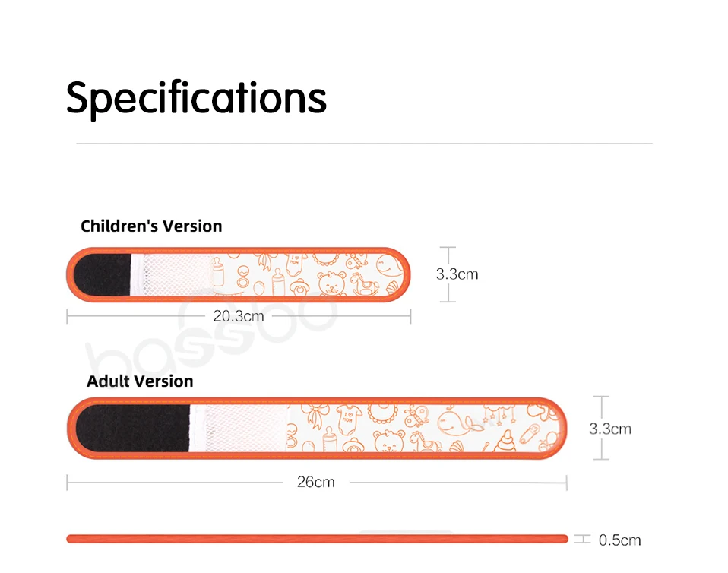Click the Specifications heading
The width and height of the screenshot is (728, 573).
tap(196, 99)
